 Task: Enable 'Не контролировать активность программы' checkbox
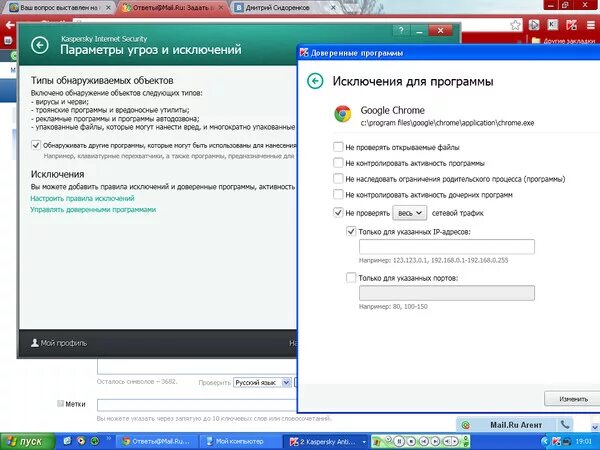[x=338, y=163]
